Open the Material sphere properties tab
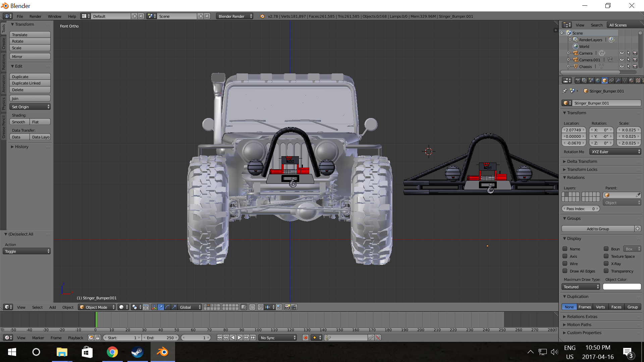Image resolution: width=644 pixels, height=362 pixels. tap(631, 80)
